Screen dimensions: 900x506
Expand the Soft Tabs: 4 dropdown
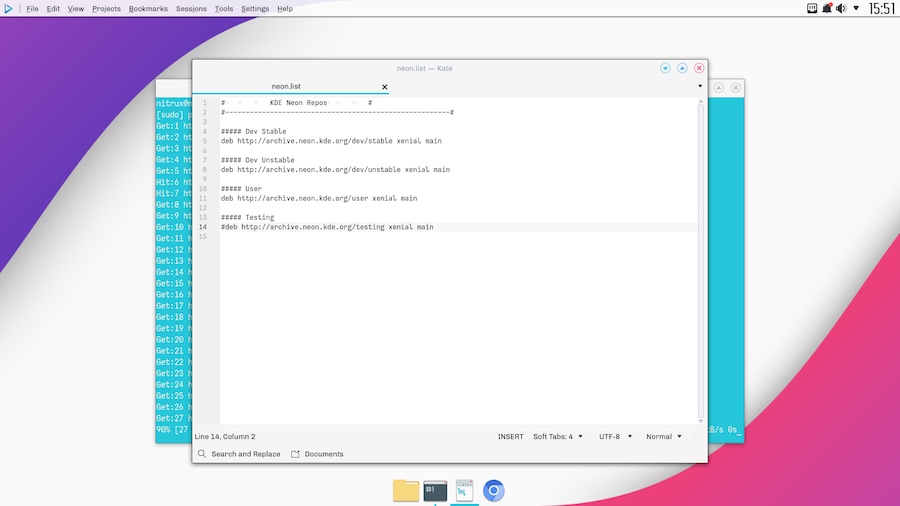(x=558, y=437)
